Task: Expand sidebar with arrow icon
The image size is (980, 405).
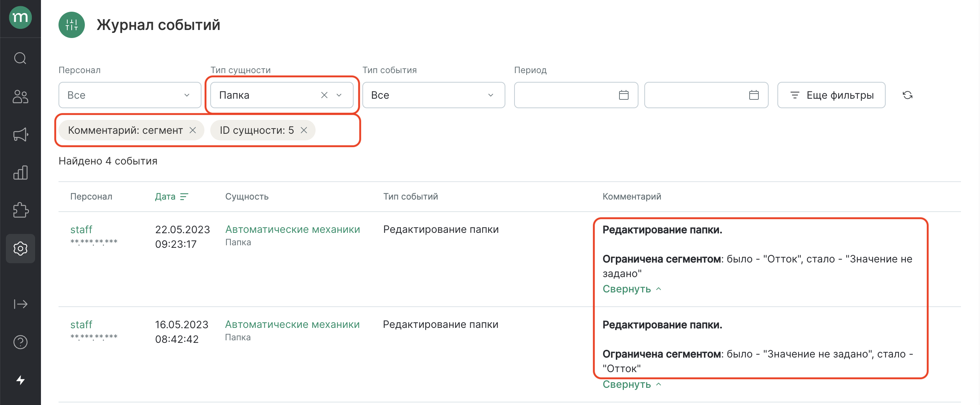Action: [x=20, y=304]
